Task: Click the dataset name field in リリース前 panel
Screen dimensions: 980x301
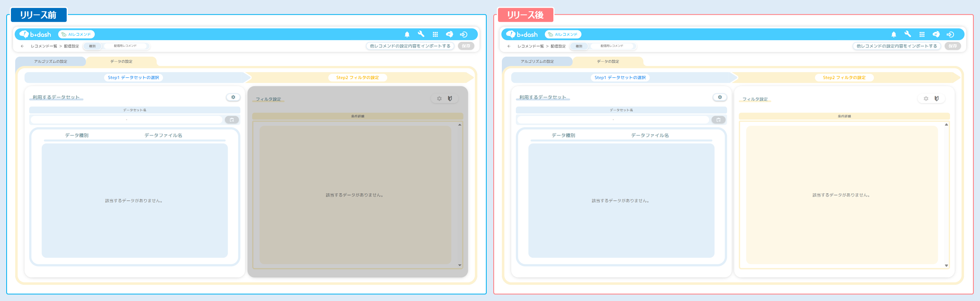Action: 126,120
